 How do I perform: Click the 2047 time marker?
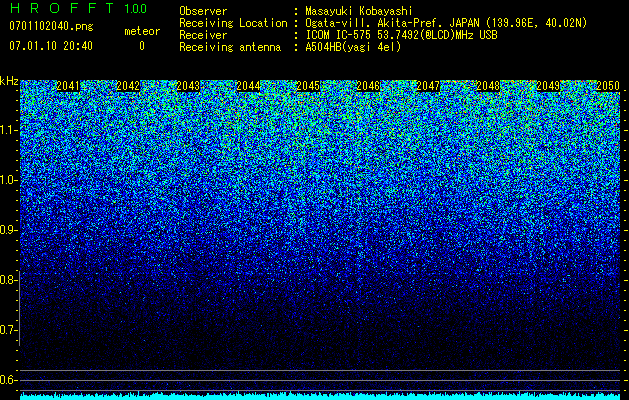coord(428,86)
